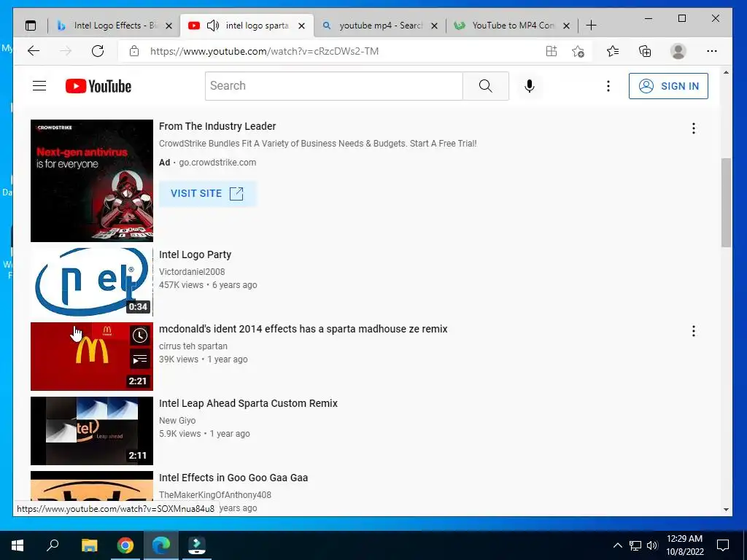Open the Favorites list

[x=613, y=51]
